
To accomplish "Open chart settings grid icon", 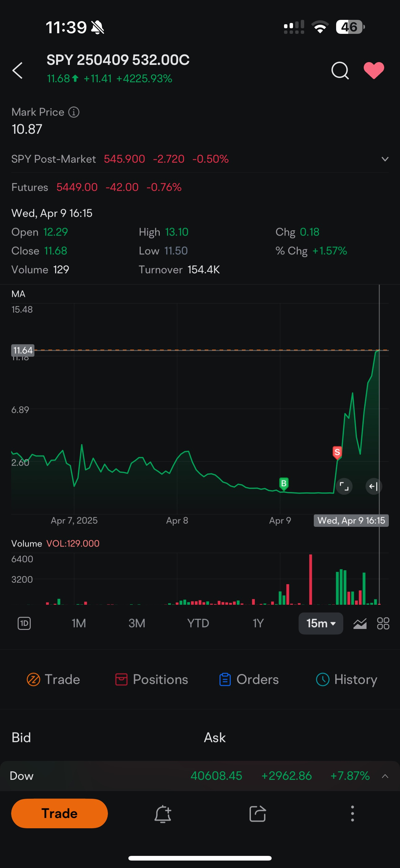I will click(383, 623).
